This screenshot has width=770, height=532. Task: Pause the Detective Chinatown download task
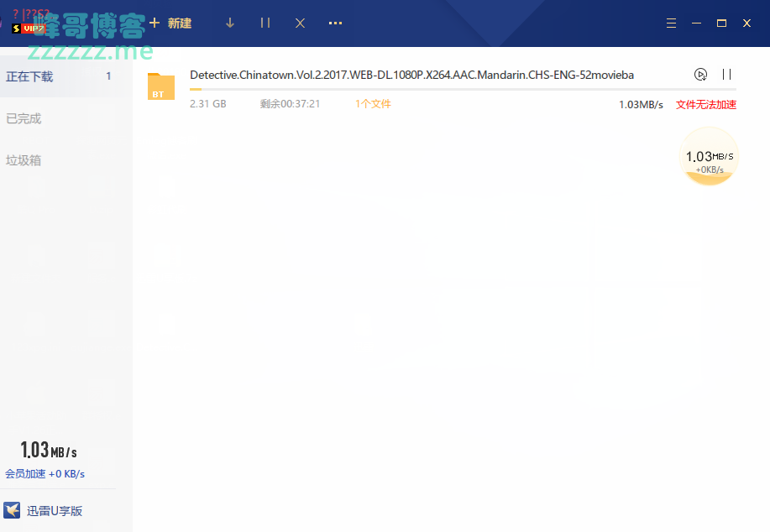coord(727,75)
